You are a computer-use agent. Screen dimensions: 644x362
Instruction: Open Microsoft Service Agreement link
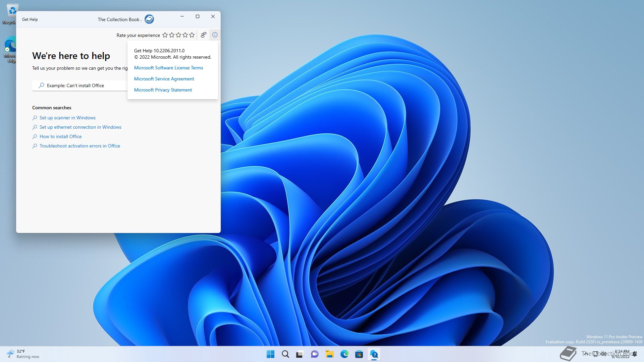click(x=164, y=79)
